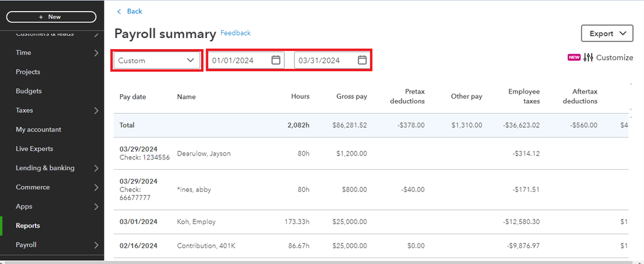Expand the Apps sidebar submenu
The width and height of the screenshot is (644, 264).
(x=96, y=207)
